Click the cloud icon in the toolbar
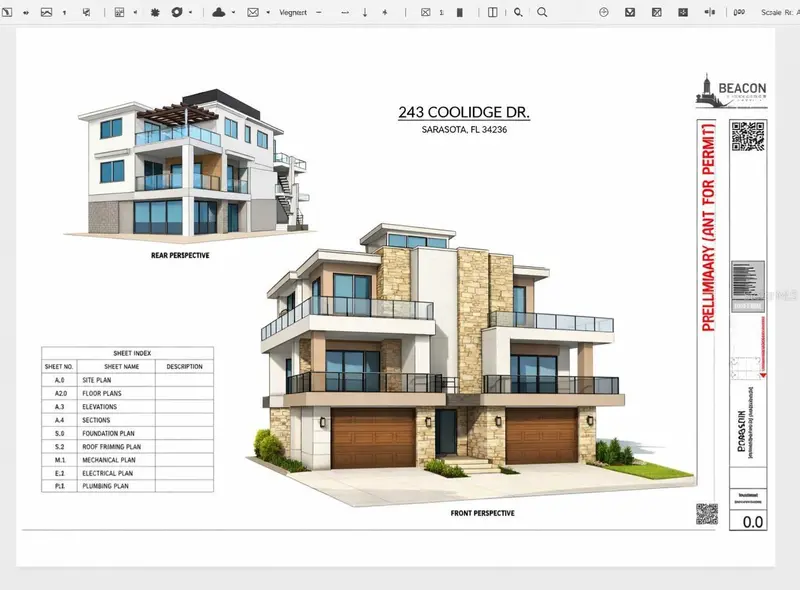Image resolution: width=800 pixels, height=590 pixels. point(219,12)
